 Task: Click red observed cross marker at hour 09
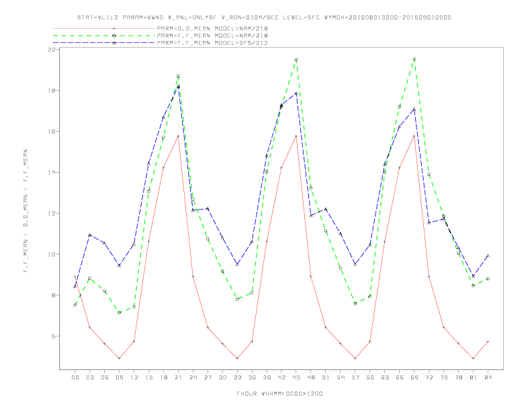click(x=119, y=358)
